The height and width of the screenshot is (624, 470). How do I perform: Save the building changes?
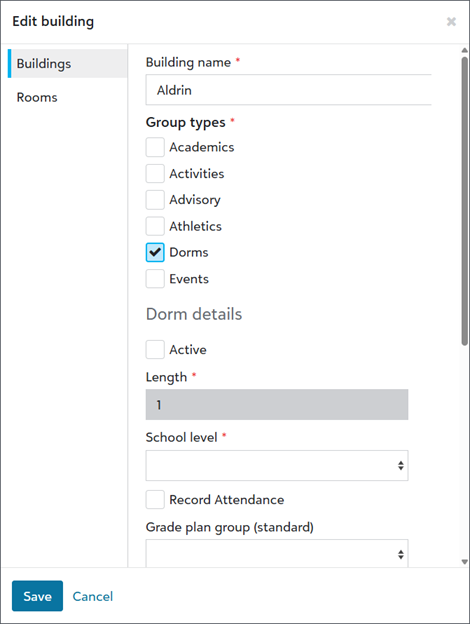pyautogui.click(x=37, y=596)
